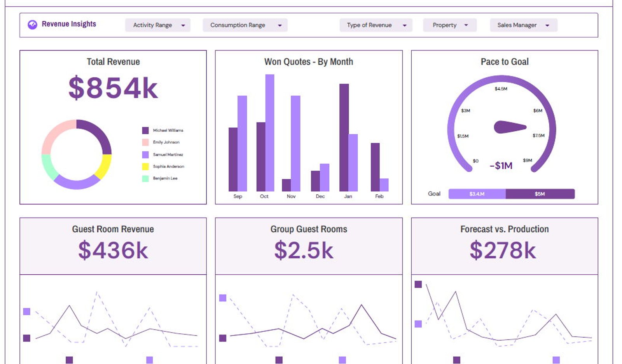622x364 pixels.
Task: Click the Sophia Anderson yellow legend swatch
Action: (145, 166)
